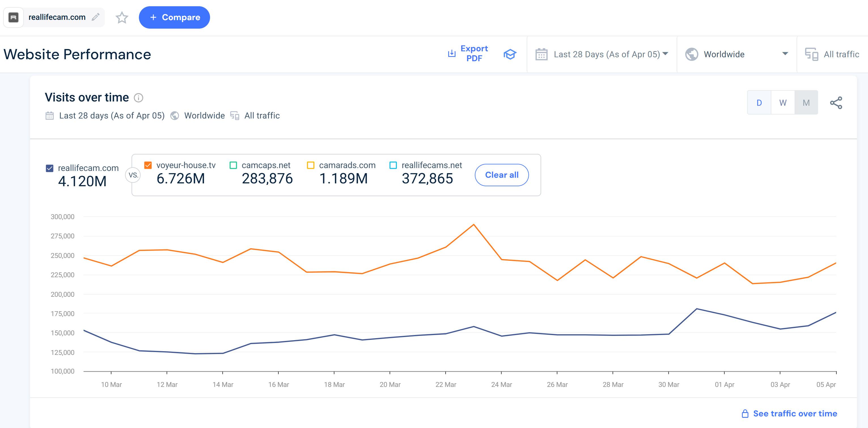Check the camarads.com checkbox
The height and width of the screenshot is (428, 868).
[x=311, y=165]
